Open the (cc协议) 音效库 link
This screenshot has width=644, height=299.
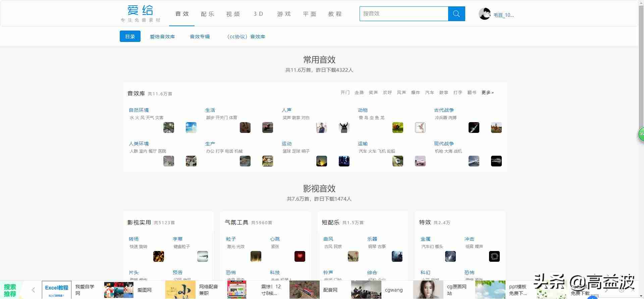coord(246,37)
